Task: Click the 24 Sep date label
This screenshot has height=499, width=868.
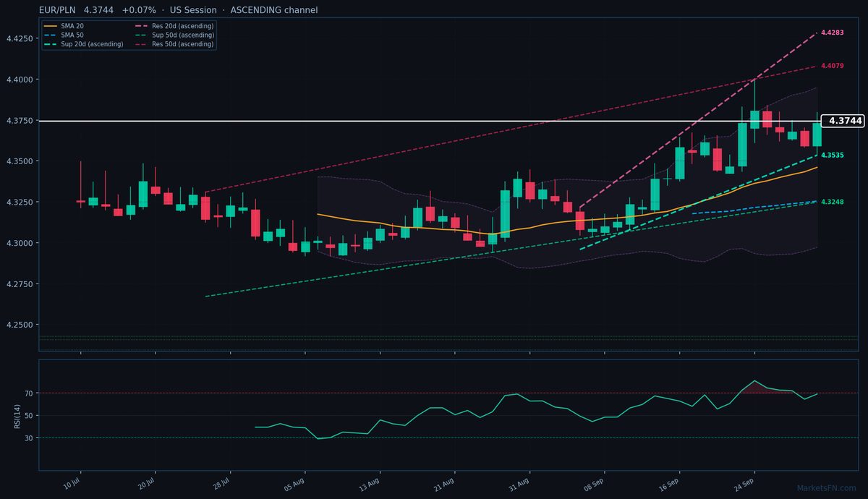Action: (x=745, y=484)
